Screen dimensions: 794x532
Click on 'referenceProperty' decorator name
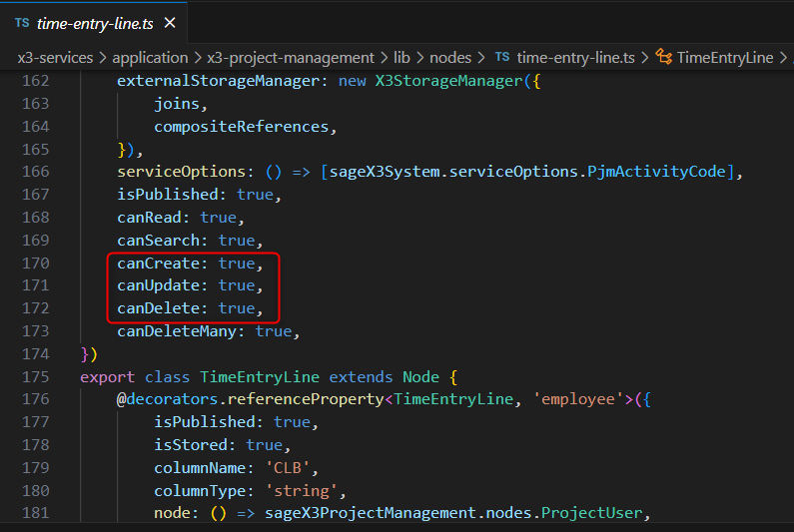coord(306,399)
